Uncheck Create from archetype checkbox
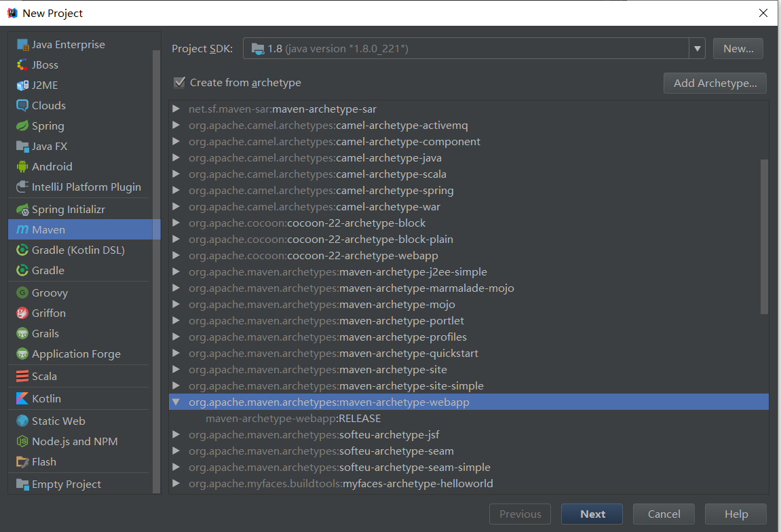This screenshot has width=781, height=532. tap(179, 83)
